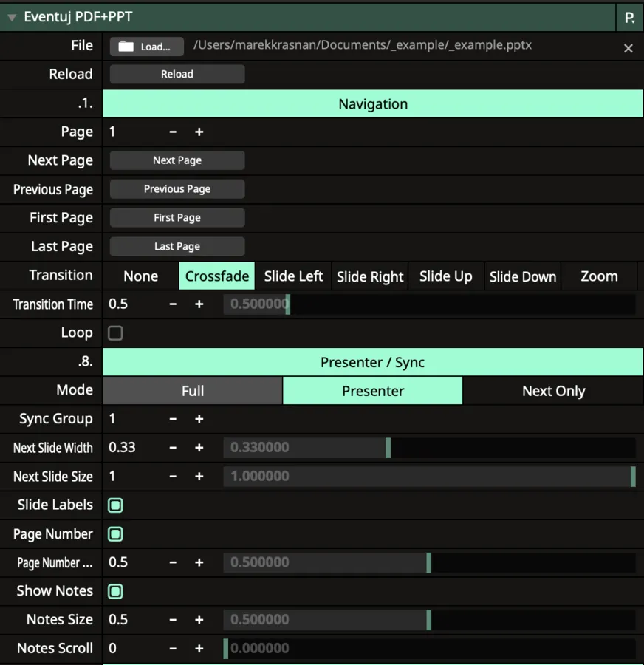Select Slide Right transition
The image size is (644, 665).
click(x=370, y=276)
